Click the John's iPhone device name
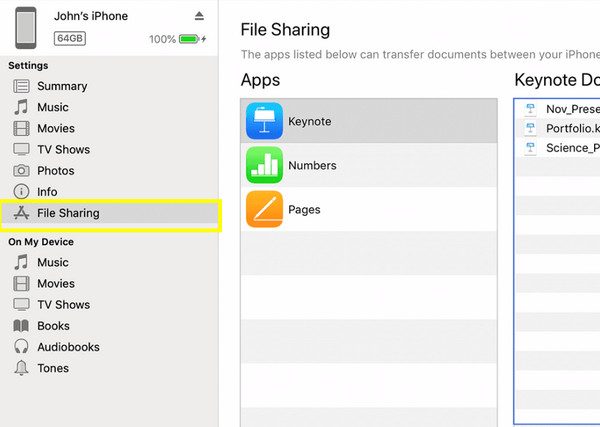 pyautogui.click(x=91, y=16)
